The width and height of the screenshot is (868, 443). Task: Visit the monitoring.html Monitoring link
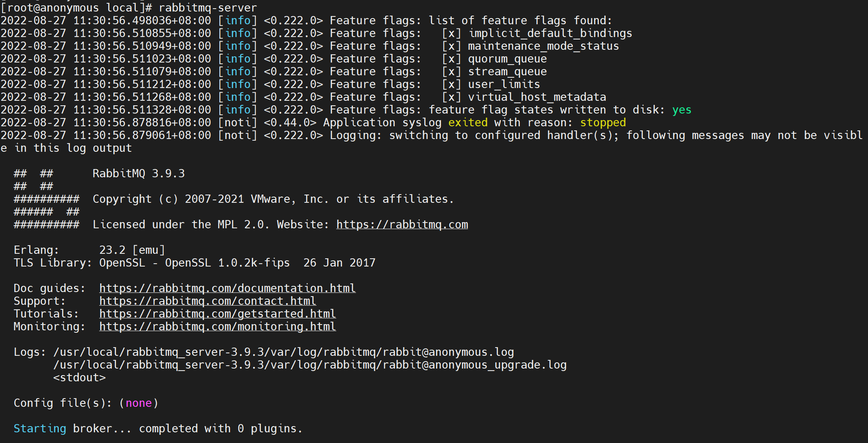217,327
